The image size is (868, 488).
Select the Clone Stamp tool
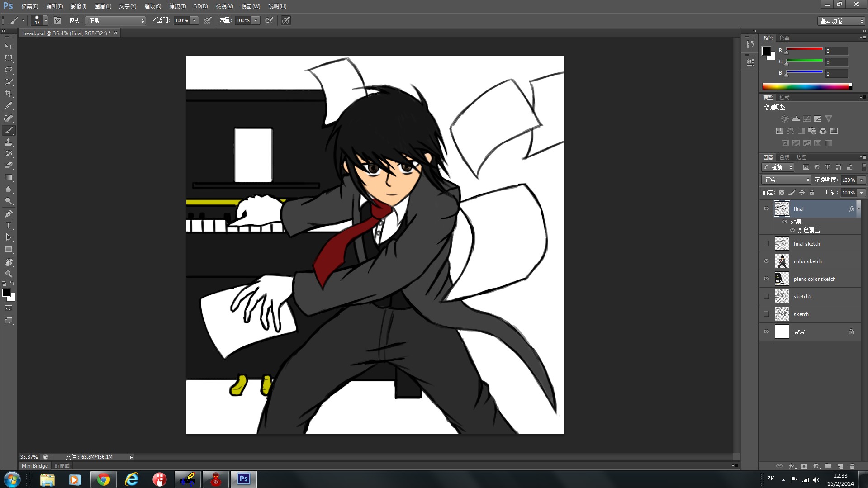pyautogui.click(x=9, y=142)
